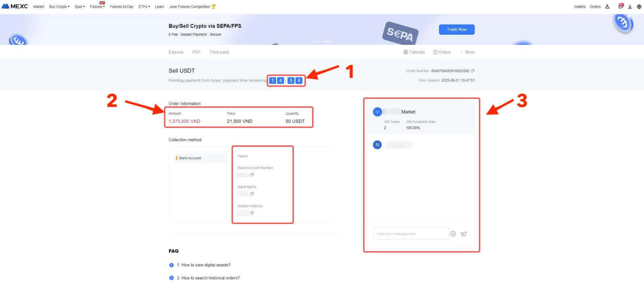
Task: Copy the bank account number
Action: pyautogui.click(x=252, y=175)
